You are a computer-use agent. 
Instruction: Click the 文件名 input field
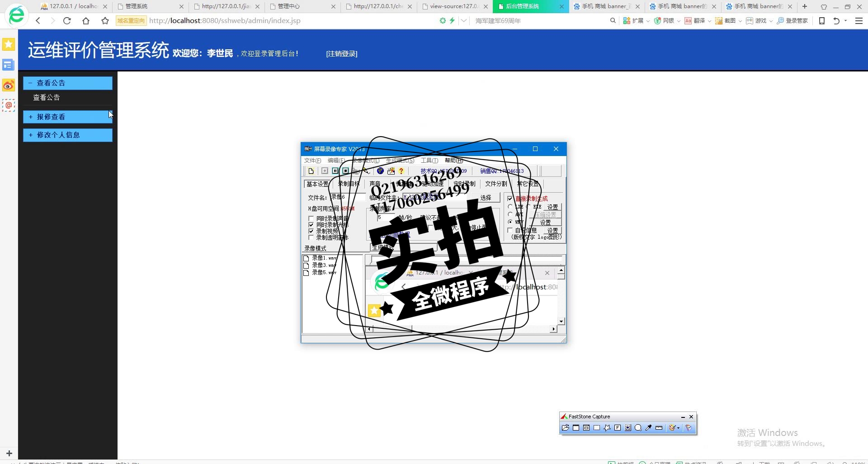click(347, 197)
